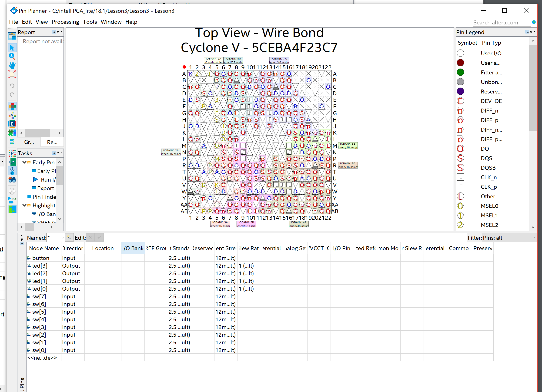Screen dimensions: 542x392
Task: Click the blue E edges icon
Action: click(x=12, y=124)
